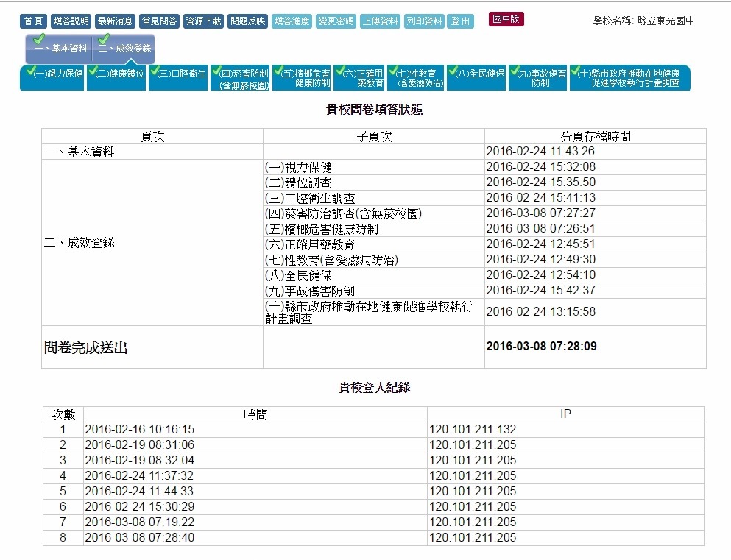Select (四)菸害防治調查(含無菸校園) cell
Screen dimensions: 731x560
point(374,213)
